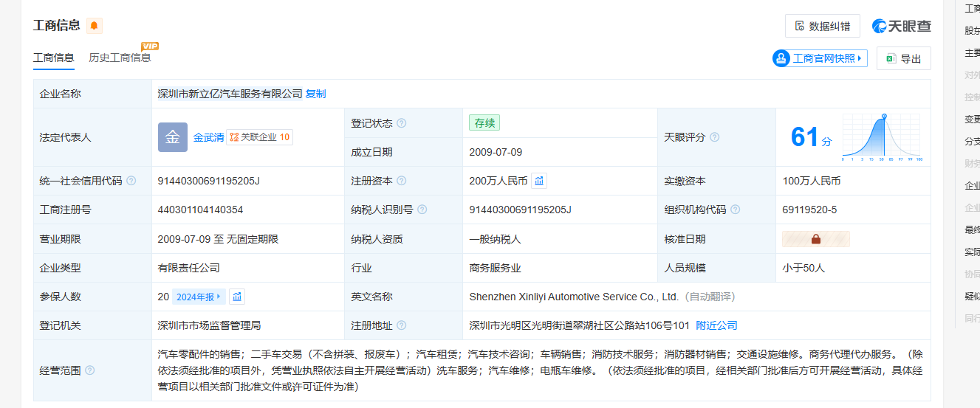Image resolution: width=980 pixels, height=408 pixels.
Task: Open the 天眼评分 distribution chart
Action: click(882, 137)
